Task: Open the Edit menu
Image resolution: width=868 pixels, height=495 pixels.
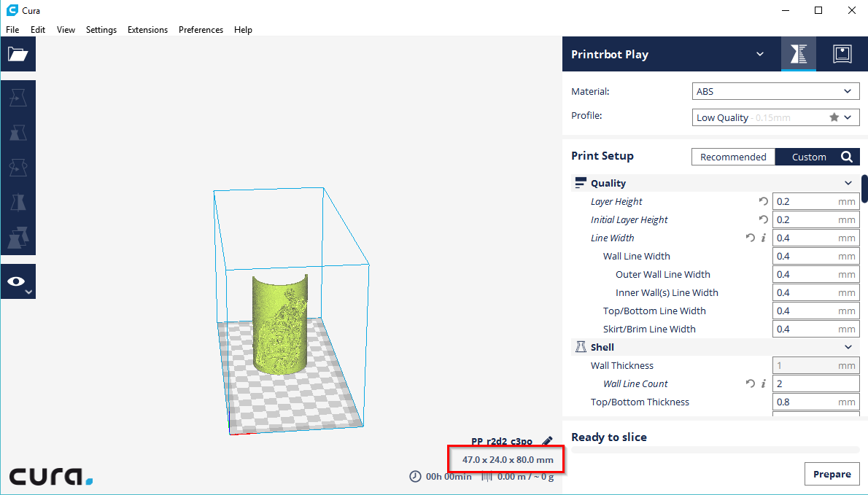Action: pyautogui.click(x=38, y=30)
